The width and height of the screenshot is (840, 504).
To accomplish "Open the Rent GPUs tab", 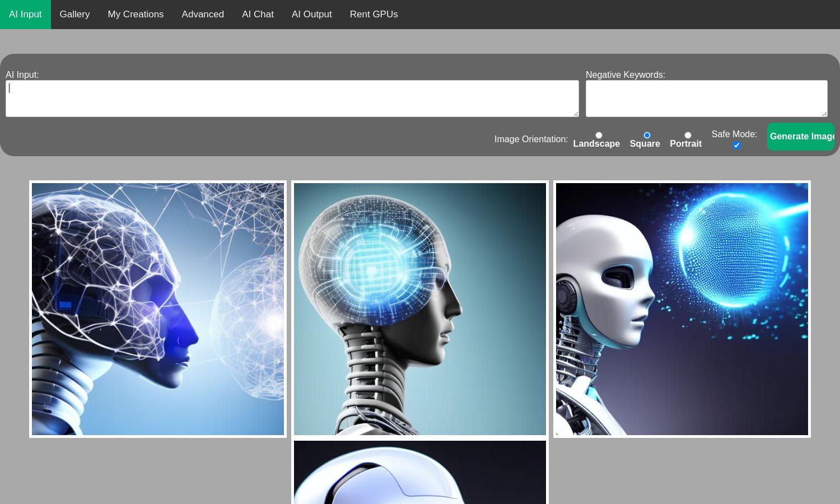I will point(374,15).
